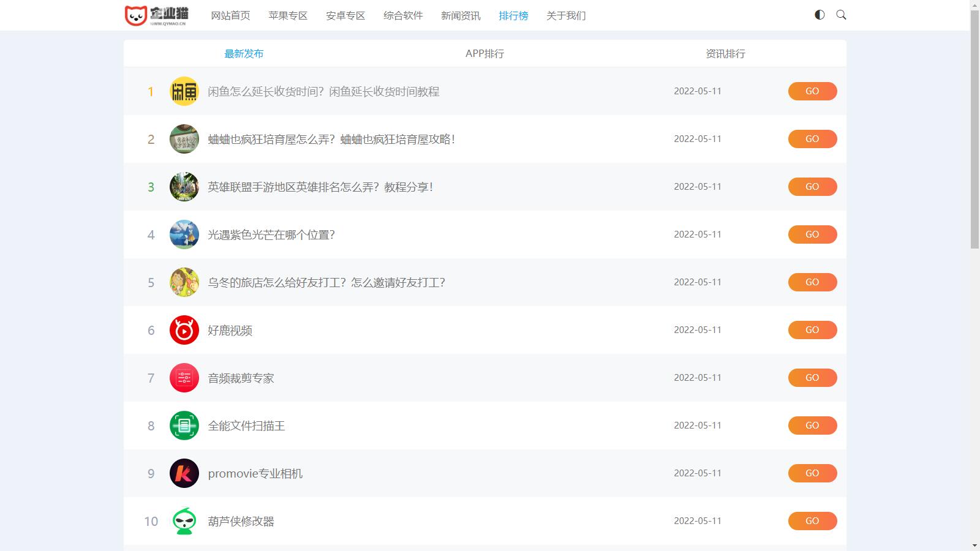
Task: Click the promovie专业相机 app icon
Action: [184, 473]
